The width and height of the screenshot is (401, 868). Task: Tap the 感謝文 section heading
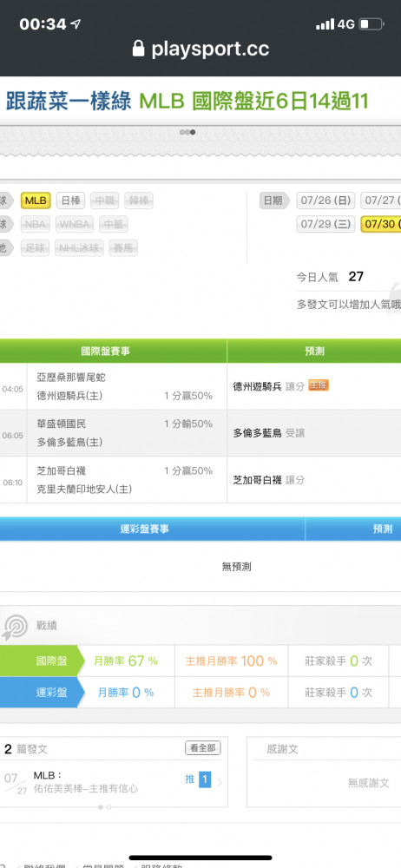click(282, 749)
